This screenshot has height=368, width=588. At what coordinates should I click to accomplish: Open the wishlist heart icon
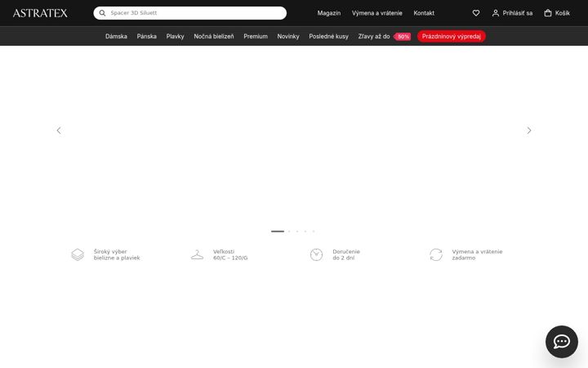click(x=476, y=13)
